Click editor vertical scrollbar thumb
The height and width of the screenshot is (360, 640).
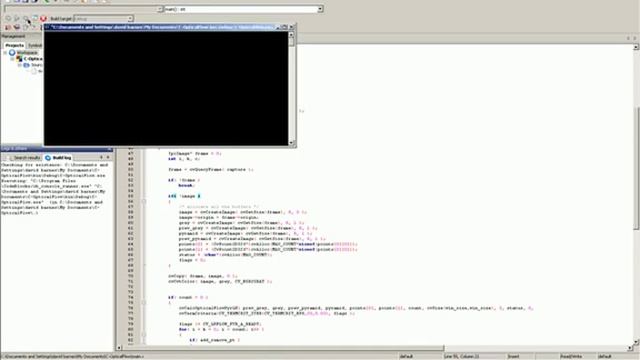point(636,167)
